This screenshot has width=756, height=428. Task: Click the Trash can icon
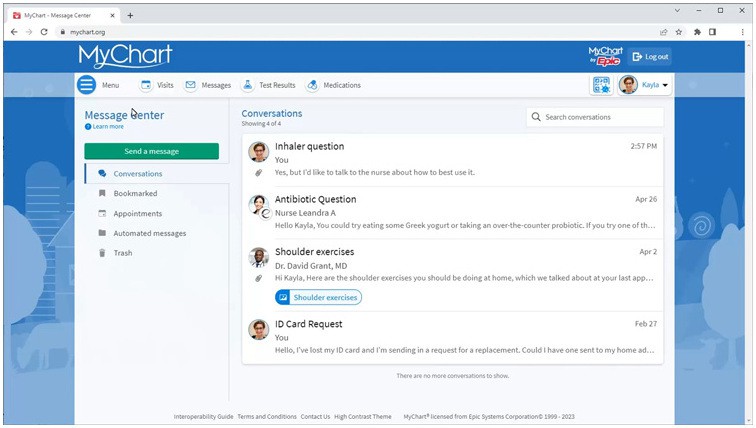(102, 253)
